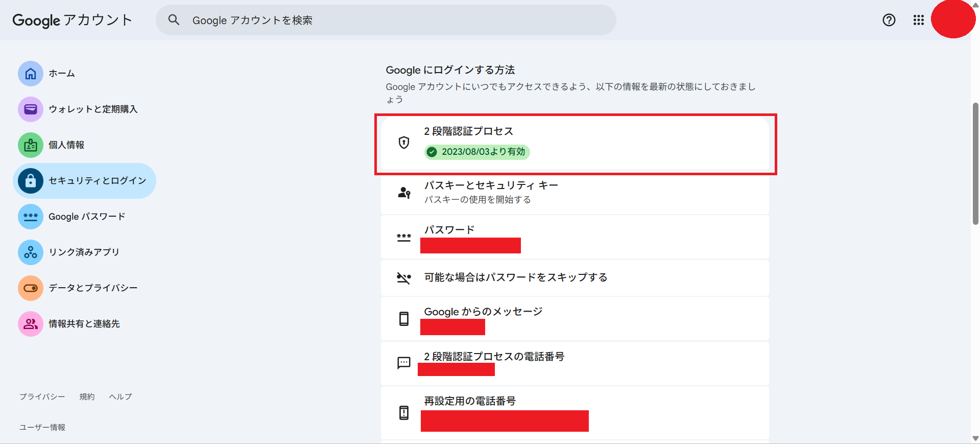Click the 2-step phone number message icon
The width and height of the screenshot is (980, 444).
[404, 363]
